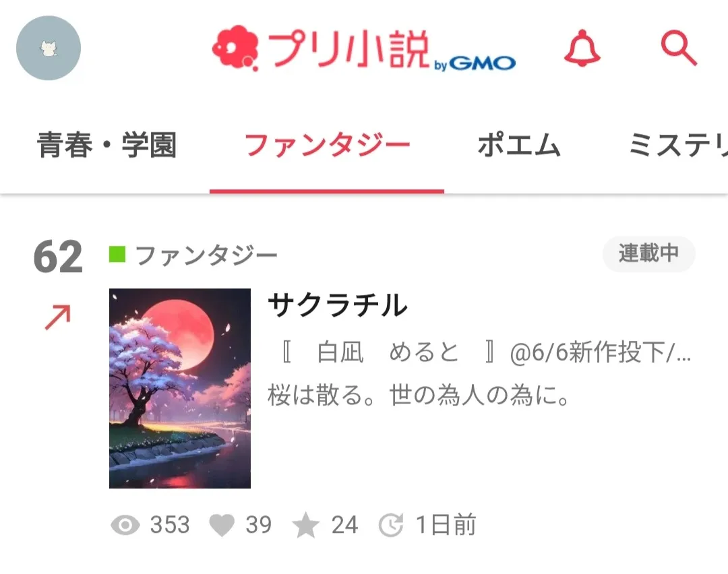Open the ミステリー tab
This screenshot has height=574, width=728.
[678, 145]
